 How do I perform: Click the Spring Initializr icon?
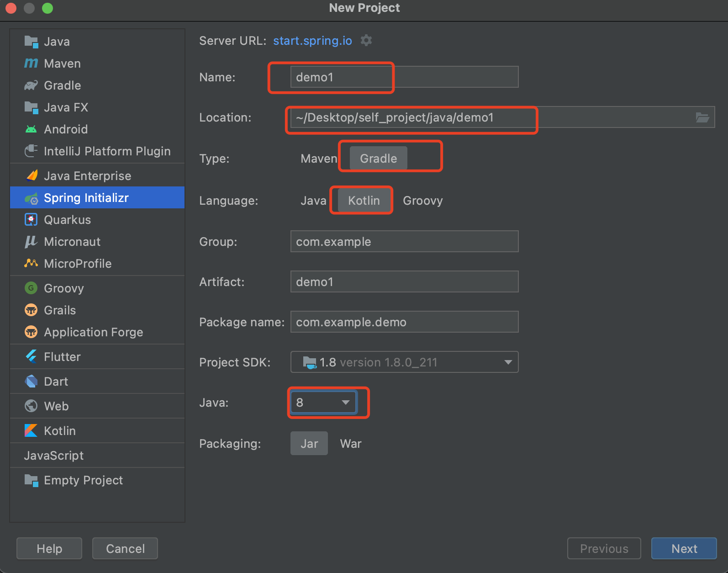pyautogui.click(x=31, y=198)
